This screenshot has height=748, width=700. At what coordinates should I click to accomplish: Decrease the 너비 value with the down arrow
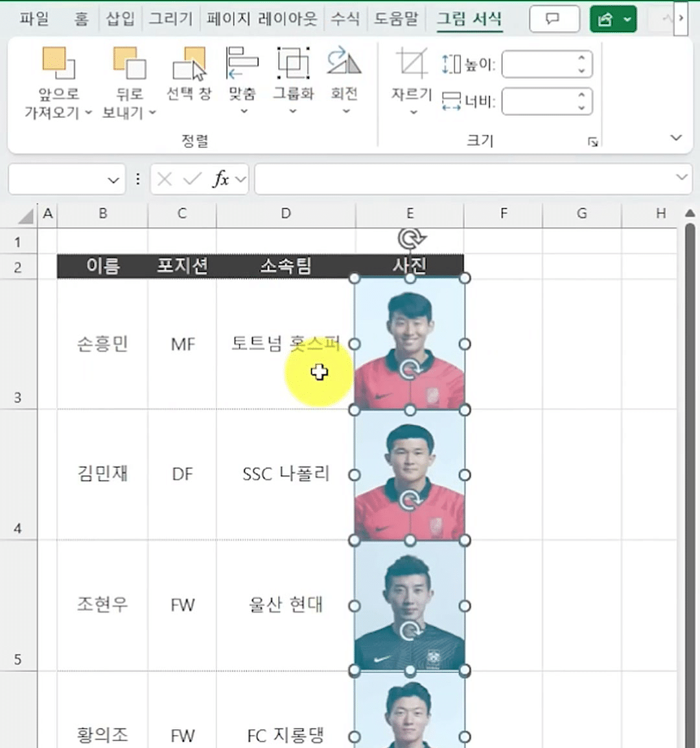pyautogui.click(x=581, y=108)
